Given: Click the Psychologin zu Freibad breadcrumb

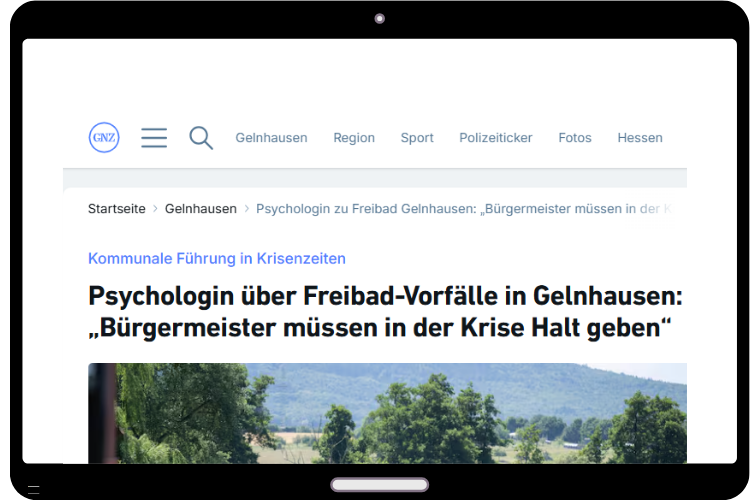Looking at the screenshot, I should [464, 209].
